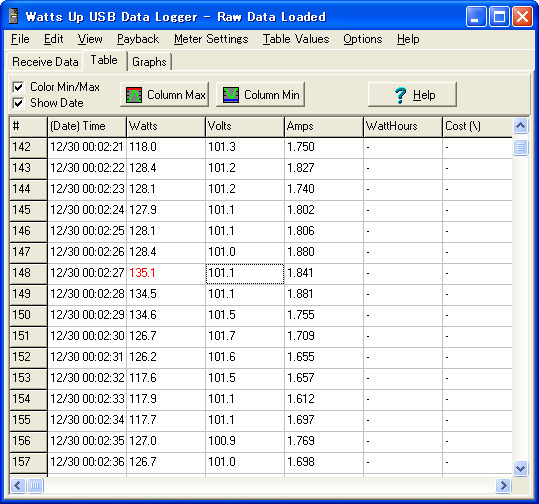Click the Cost column header

click(x=477, y=127)
